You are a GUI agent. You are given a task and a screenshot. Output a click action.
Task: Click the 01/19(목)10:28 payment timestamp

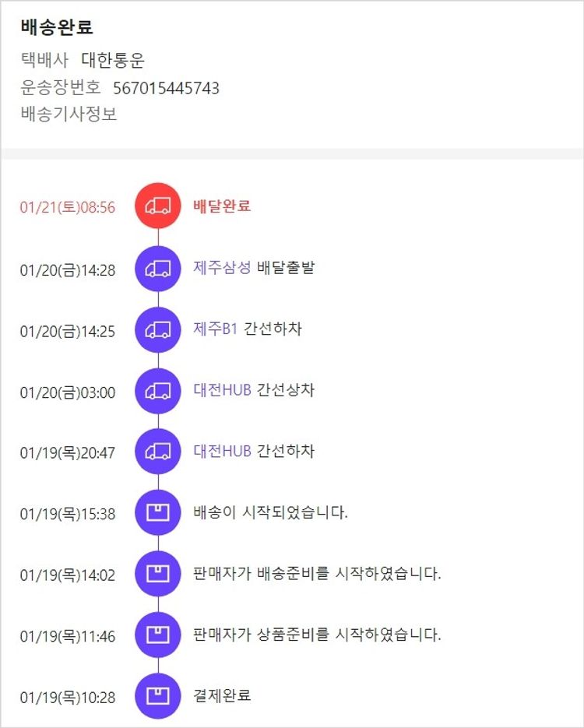(68, 697)
